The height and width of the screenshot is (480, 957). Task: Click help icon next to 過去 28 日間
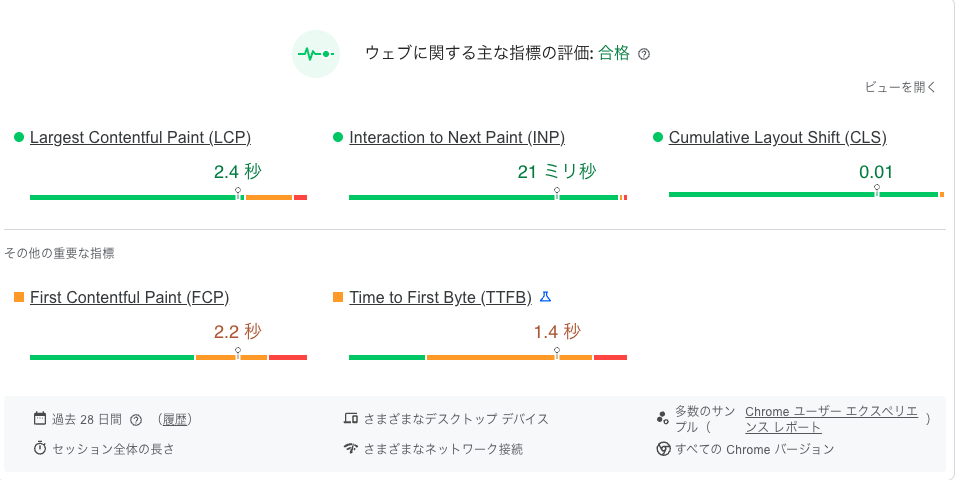(x=136, y=419)
